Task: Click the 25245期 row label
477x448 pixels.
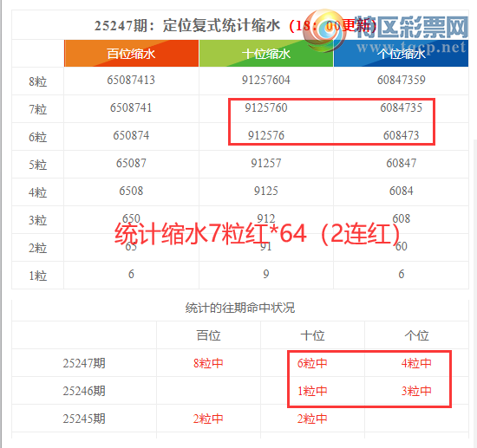Action: click(x=84, y=419)
